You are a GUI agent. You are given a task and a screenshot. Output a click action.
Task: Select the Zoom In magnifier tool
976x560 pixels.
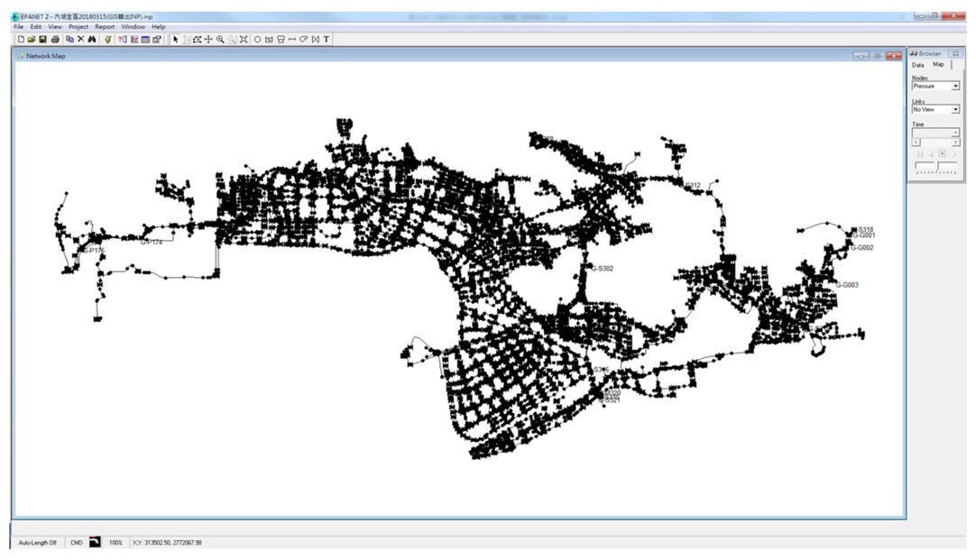click(220, 39)
